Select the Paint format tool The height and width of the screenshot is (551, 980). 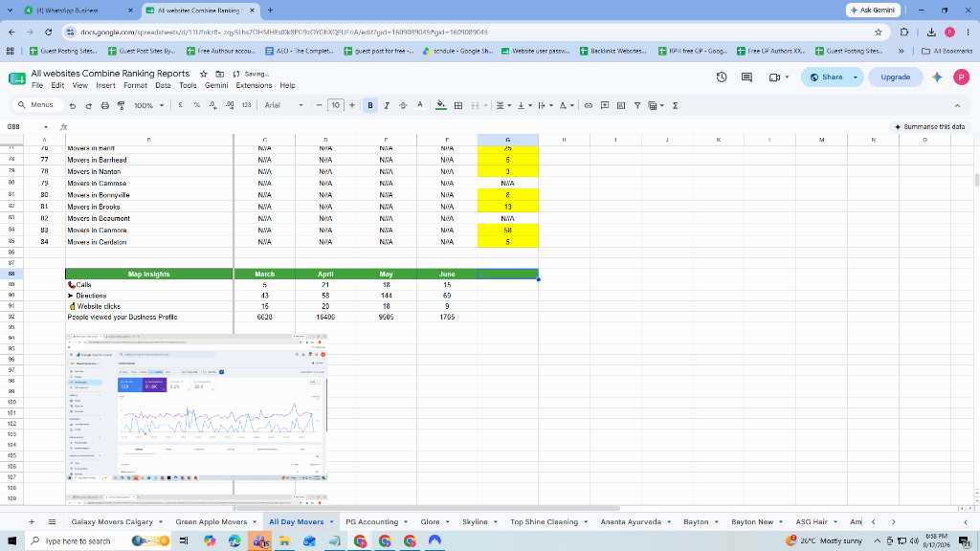tap(122, 105)
